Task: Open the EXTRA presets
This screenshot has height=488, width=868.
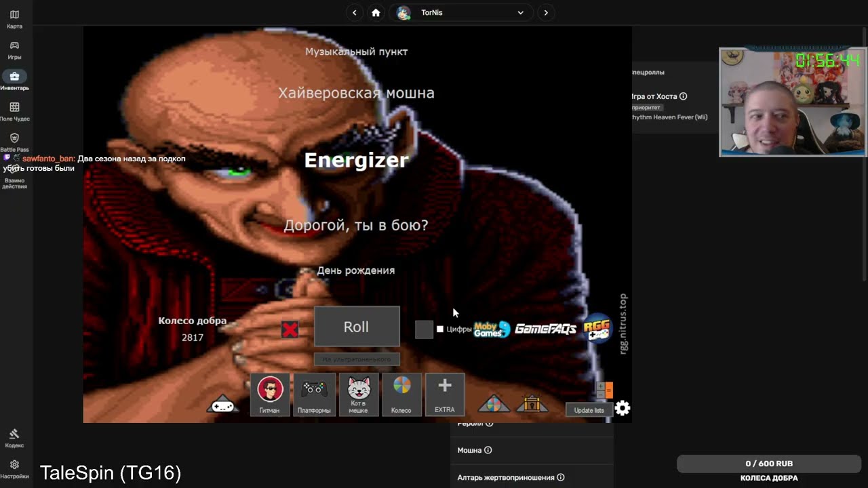Action: pyautogui.click(x=445, y=394)
